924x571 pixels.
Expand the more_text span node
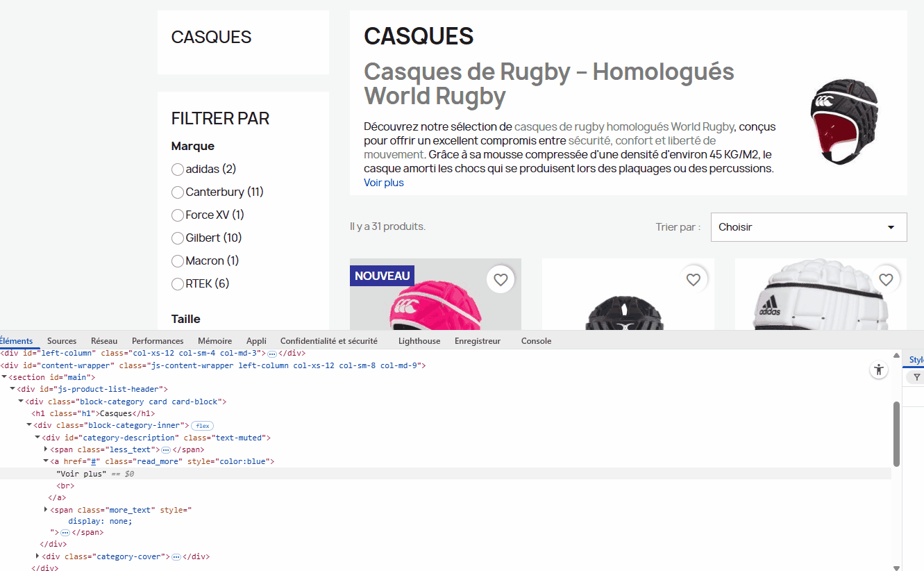pos(46,510)
